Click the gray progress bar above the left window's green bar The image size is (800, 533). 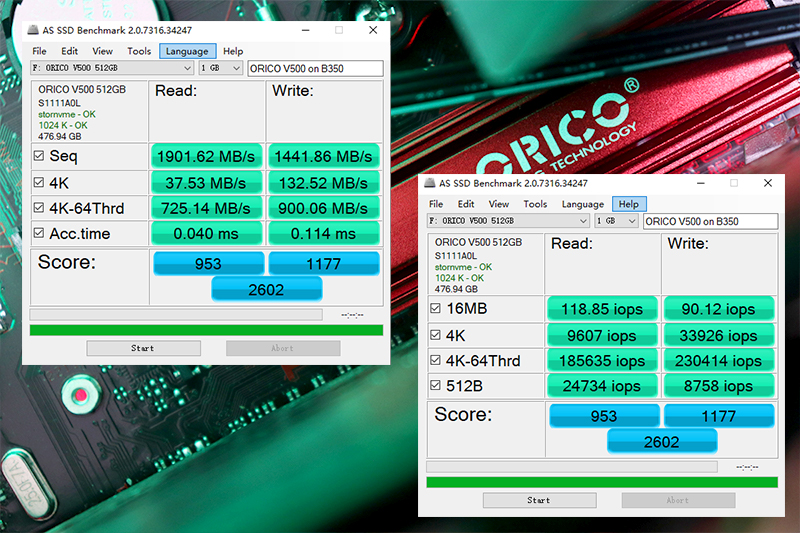point(176,314)
